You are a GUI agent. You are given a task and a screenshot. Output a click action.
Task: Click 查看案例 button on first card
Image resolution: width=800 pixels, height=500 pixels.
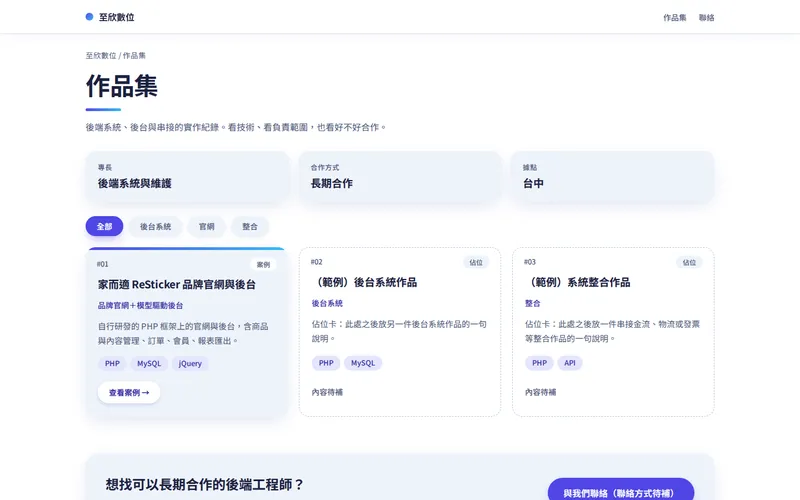click(x=129, y=393)
